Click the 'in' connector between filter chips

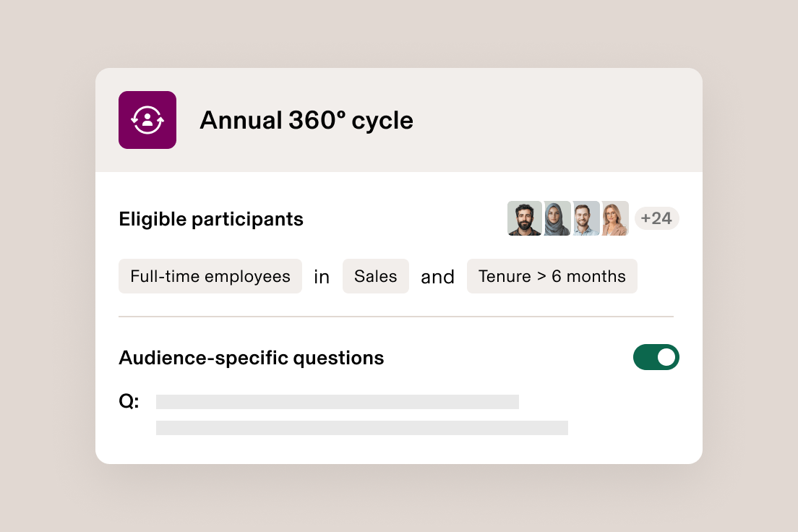click(x=322, y=276)
